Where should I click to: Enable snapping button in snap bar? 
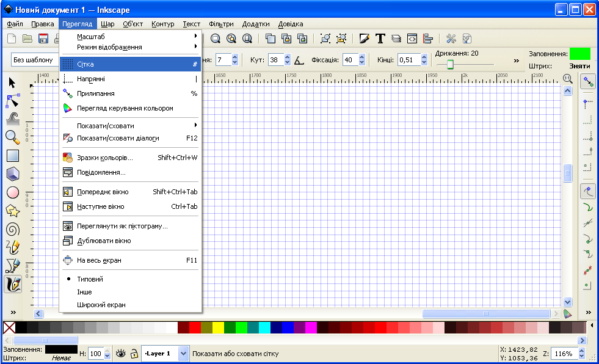tap(588, 81)
